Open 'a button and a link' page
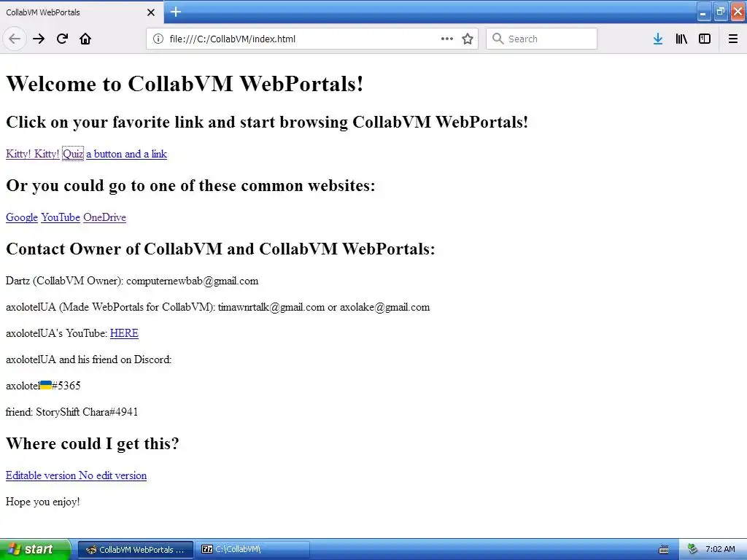This screenshot has height=560, width=747. 127,154
